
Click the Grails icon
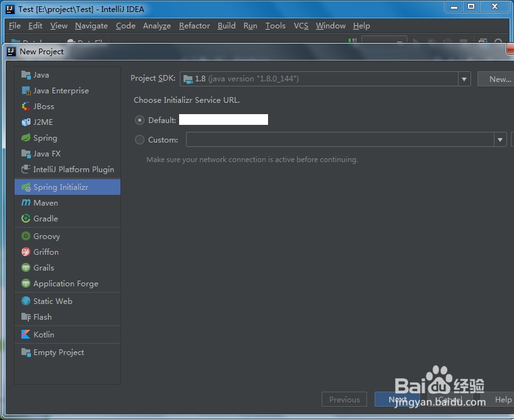point(26,267)
